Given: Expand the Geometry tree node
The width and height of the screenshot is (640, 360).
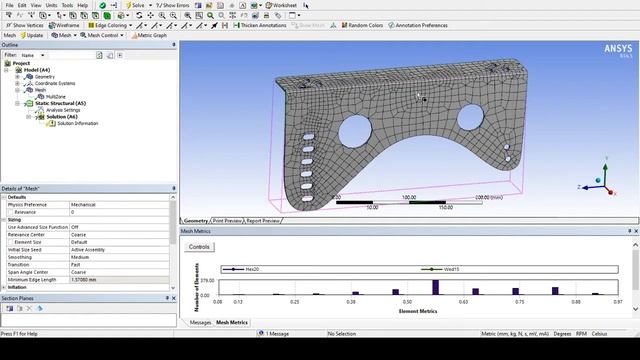Looking at the screenshot, I should pyautogui.click(x=18, y=77).
